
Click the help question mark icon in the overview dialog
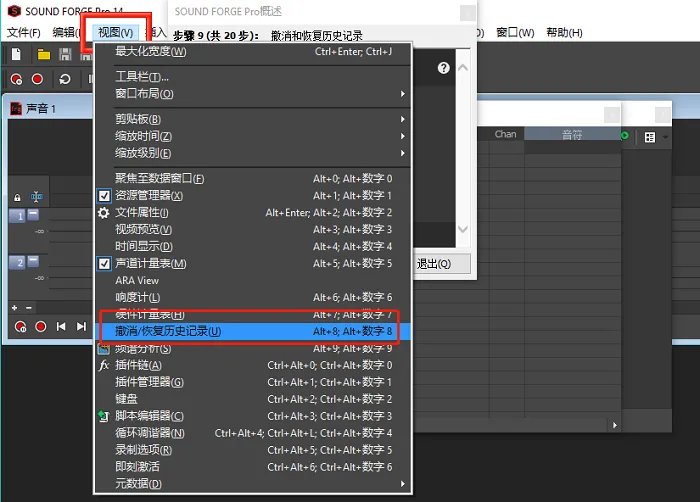point(443,68)
